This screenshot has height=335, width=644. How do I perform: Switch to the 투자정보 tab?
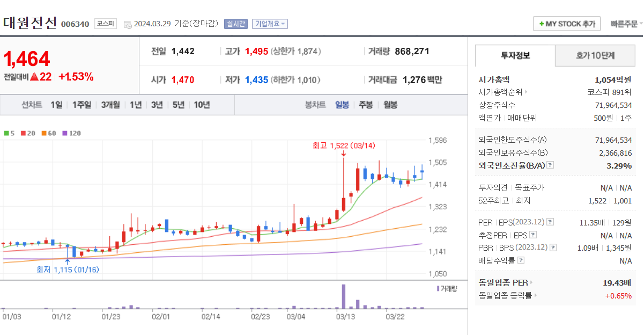pyautogui.click(x=515, y=55)
